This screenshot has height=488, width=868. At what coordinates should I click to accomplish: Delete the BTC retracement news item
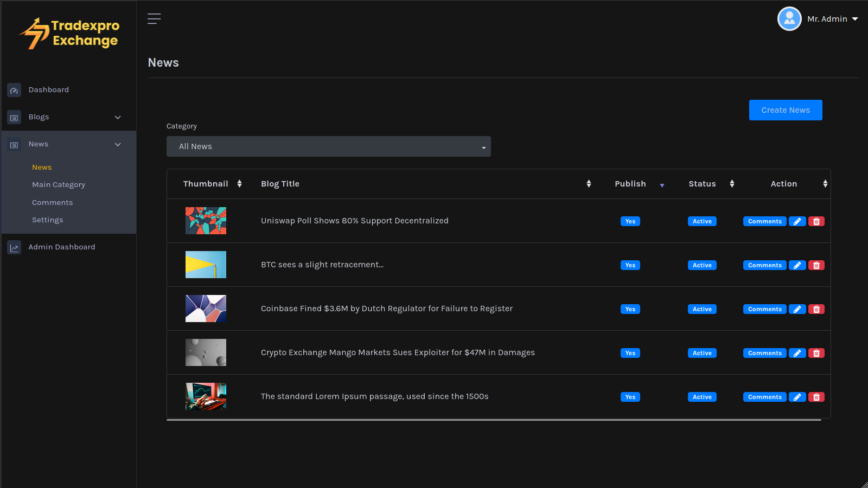(816, 265)
